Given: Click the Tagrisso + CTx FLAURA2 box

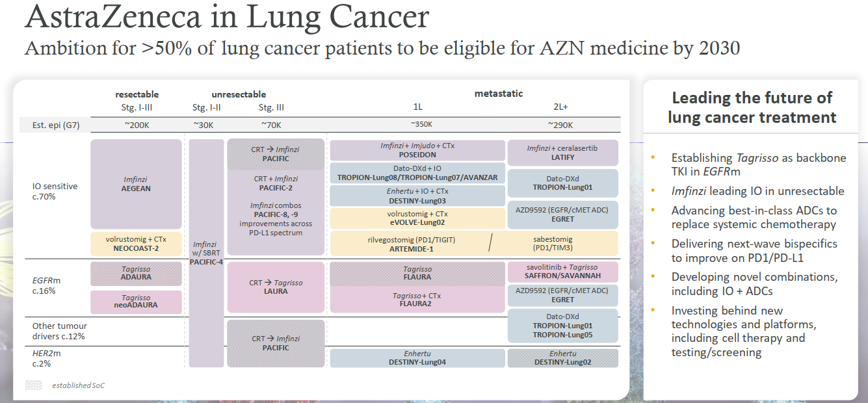Looking at the screenshot, I should click(x=417, y=300).
